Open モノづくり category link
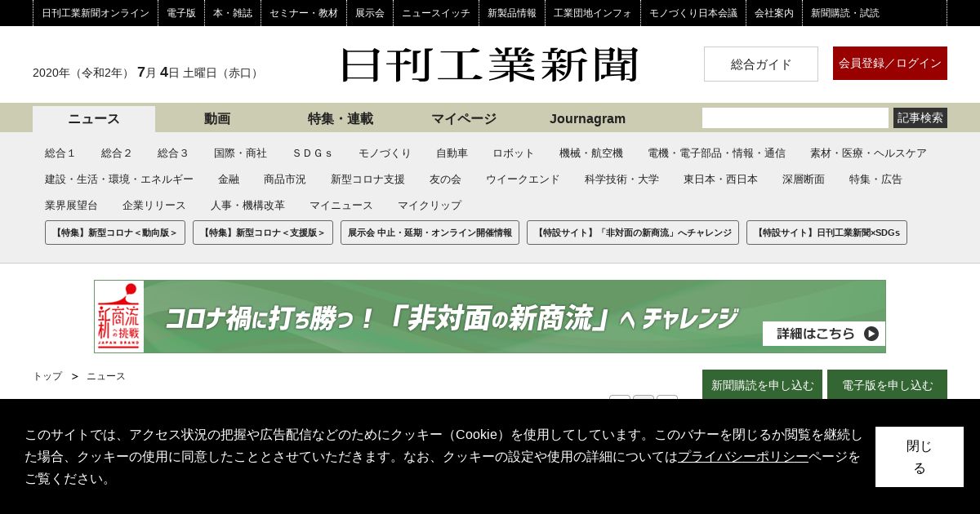The width and height of the screenshot is (980, 514). [385, 153]
